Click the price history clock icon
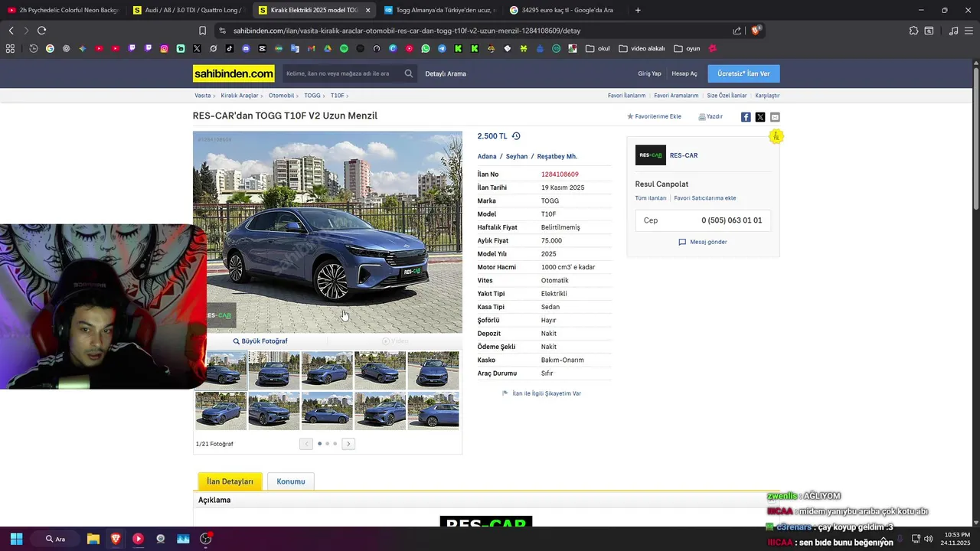The width and height of the screenshot is (980, 551). tap(516, 136)
